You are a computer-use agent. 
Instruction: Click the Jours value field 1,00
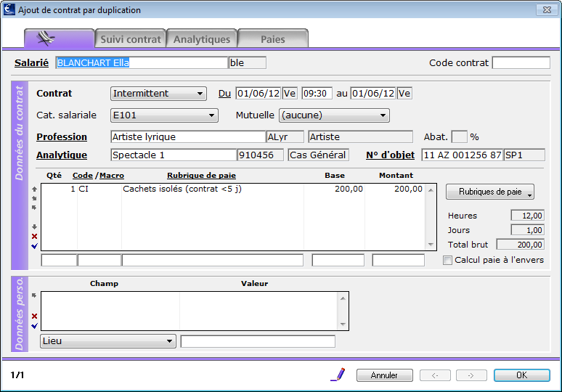(528, 230)
